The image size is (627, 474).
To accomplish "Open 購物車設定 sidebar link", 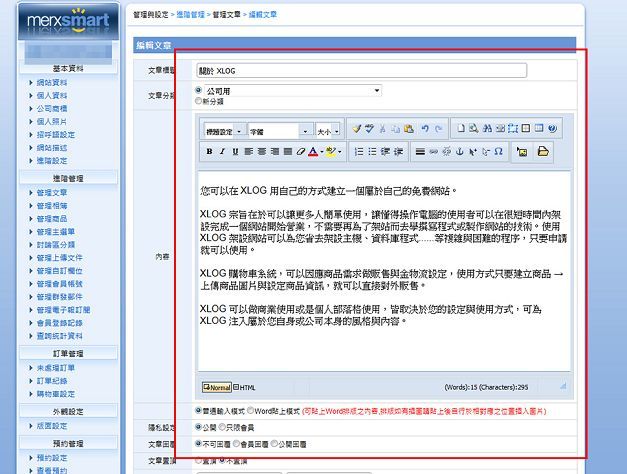I will 56,394.
